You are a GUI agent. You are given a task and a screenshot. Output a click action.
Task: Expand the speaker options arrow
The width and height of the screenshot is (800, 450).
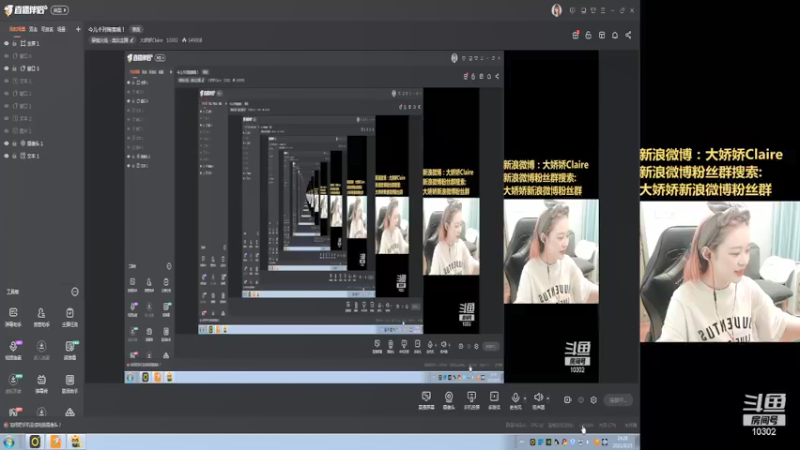coord(548,398)
